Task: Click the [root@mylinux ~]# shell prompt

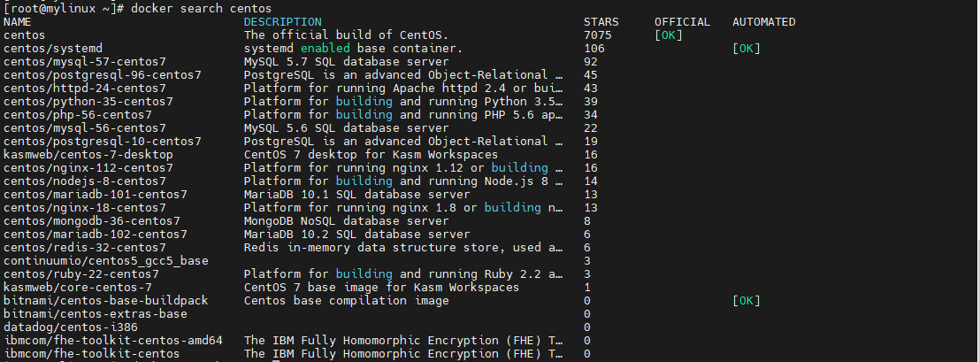Action: coord(60,7)
